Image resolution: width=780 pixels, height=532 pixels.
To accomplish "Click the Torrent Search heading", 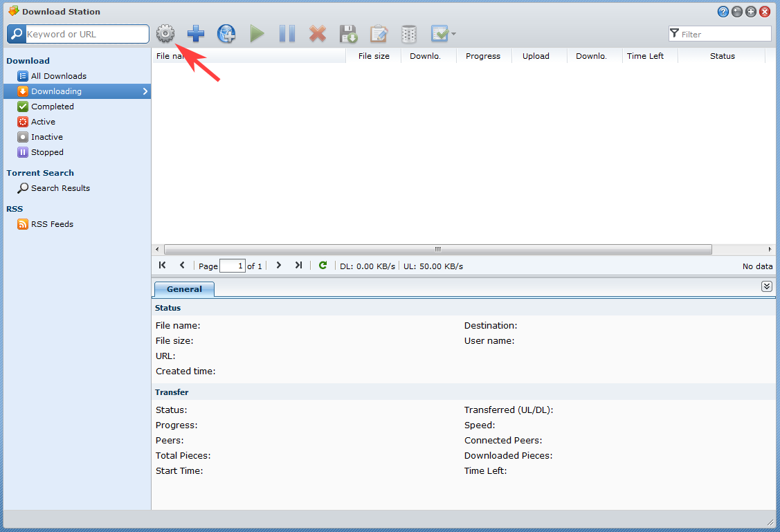I will pos(40,173).
